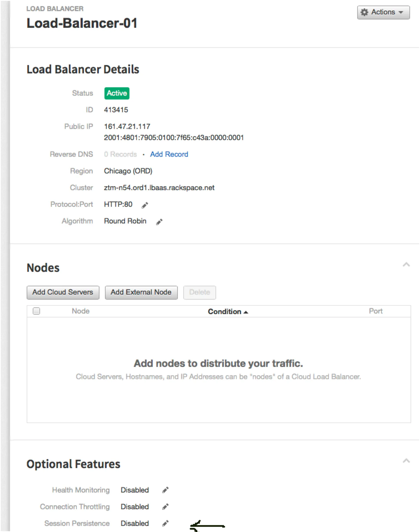
Task: Collapse the Optional Features section
Action: tap(406, 461)
